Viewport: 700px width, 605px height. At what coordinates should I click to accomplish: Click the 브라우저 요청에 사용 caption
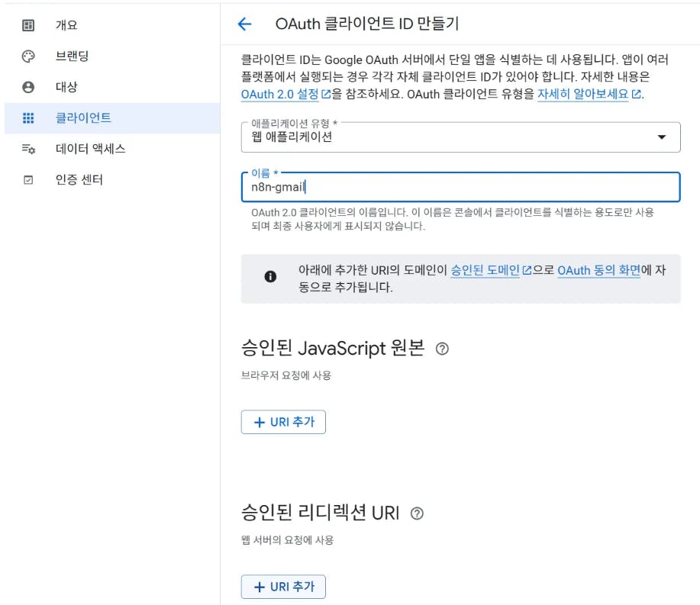[x=286, y=375]
